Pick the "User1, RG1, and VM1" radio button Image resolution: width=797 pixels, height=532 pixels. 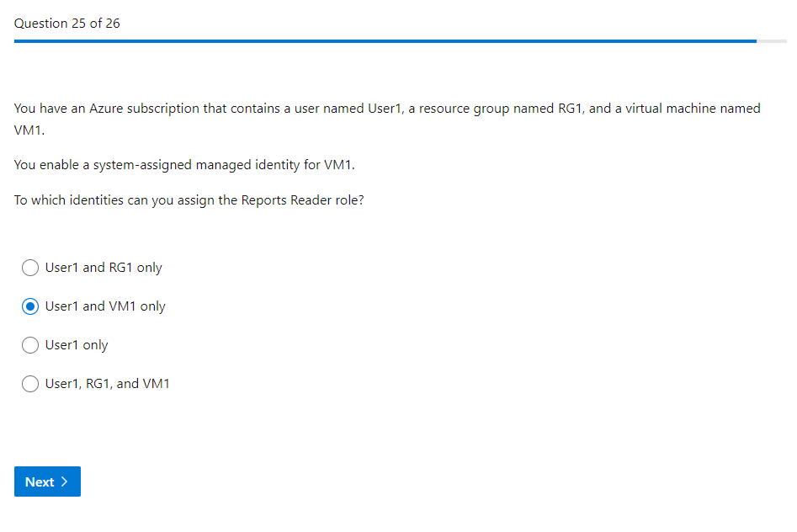coord(30,384)
